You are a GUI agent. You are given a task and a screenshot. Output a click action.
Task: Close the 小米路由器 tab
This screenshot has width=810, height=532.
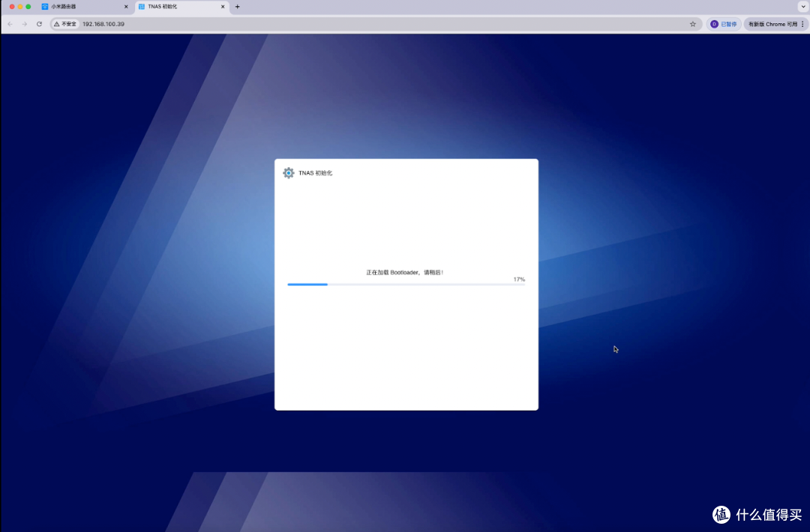126,7
